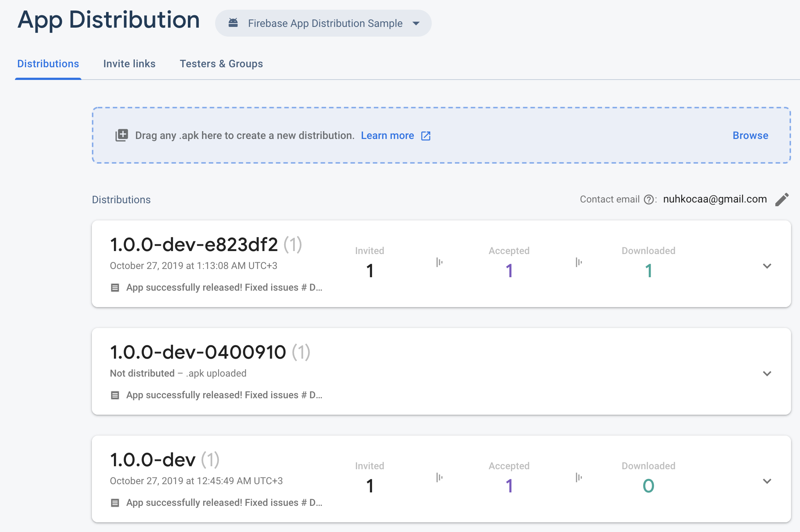800x532 pixels.
Task: Switch to the Invite links tab
Action: click(x=129, y=64)
